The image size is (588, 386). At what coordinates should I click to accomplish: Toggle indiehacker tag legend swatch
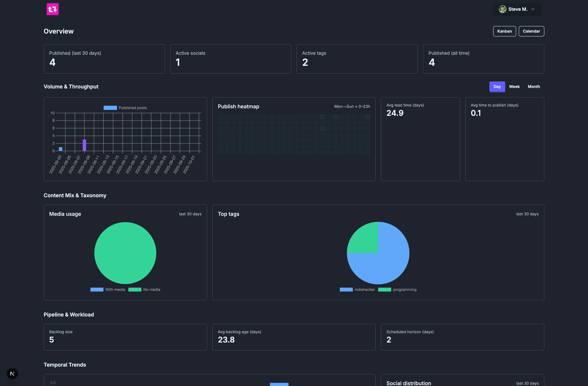click(x=346, y=289)
